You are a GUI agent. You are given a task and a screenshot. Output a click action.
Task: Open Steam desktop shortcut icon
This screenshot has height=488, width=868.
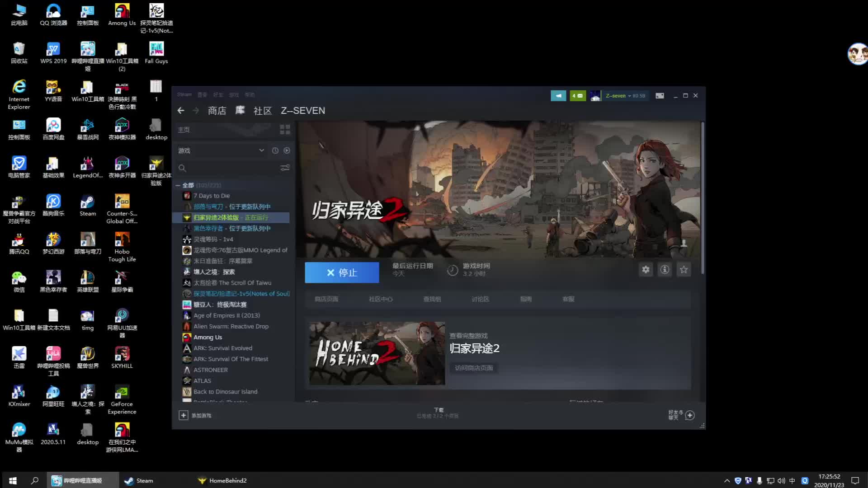[x=88, y=206]
